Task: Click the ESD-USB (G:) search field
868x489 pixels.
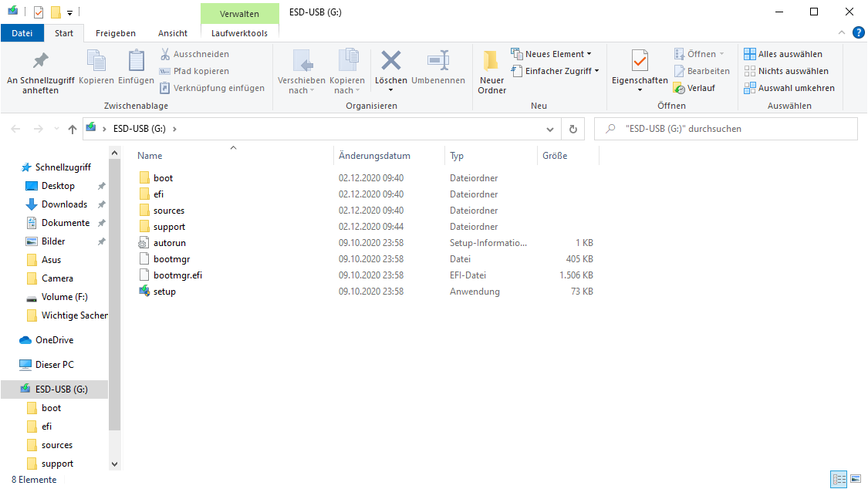Action: 726,129
